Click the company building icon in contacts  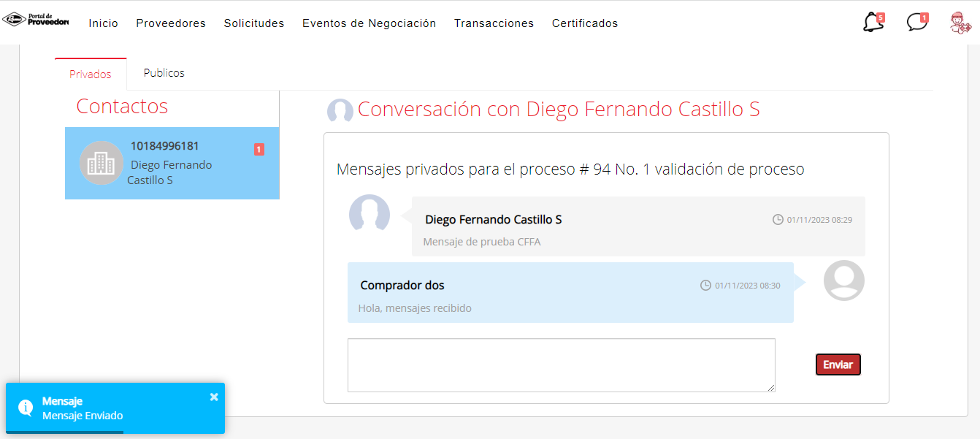click(x=101, y=163)
